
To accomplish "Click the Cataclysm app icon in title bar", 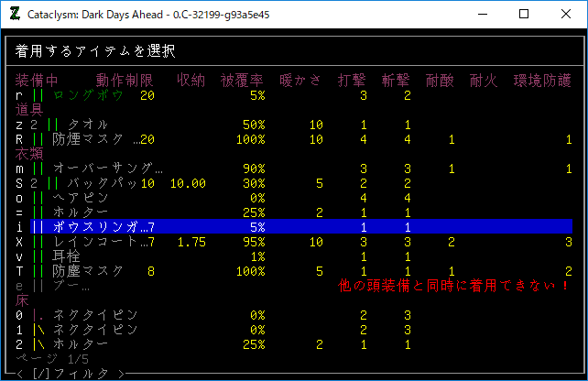I will tap(16, 14).
